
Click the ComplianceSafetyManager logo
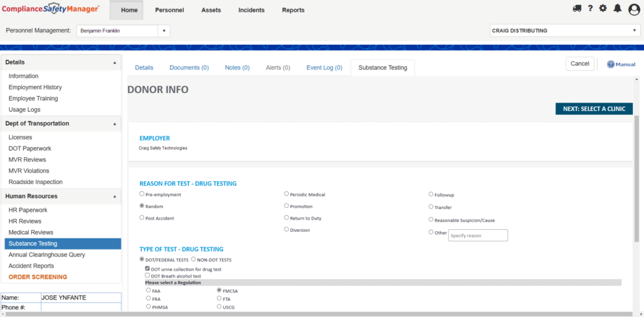(51, 9)
